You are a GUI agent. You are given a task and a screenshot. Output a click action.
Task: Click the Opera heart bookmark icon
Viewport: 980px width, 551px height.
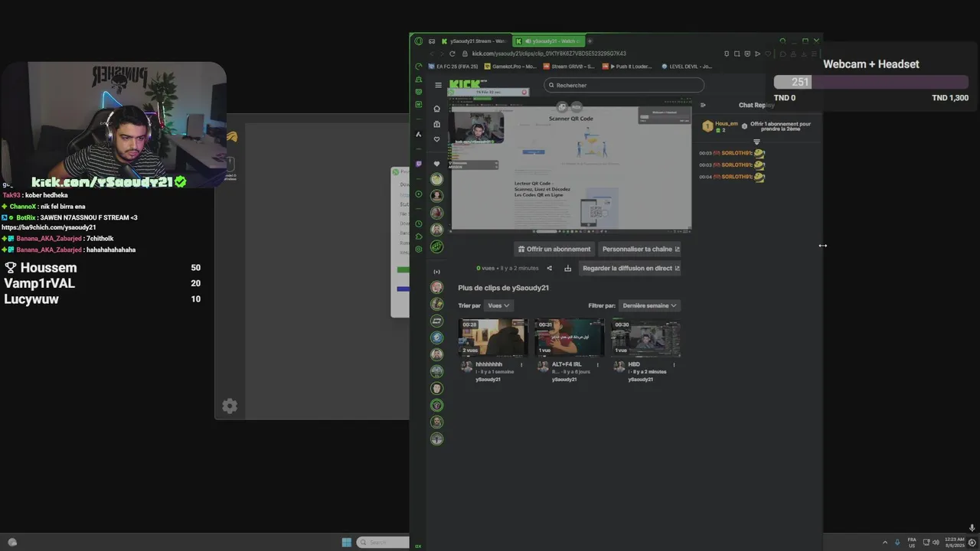(x=768, y=54)
